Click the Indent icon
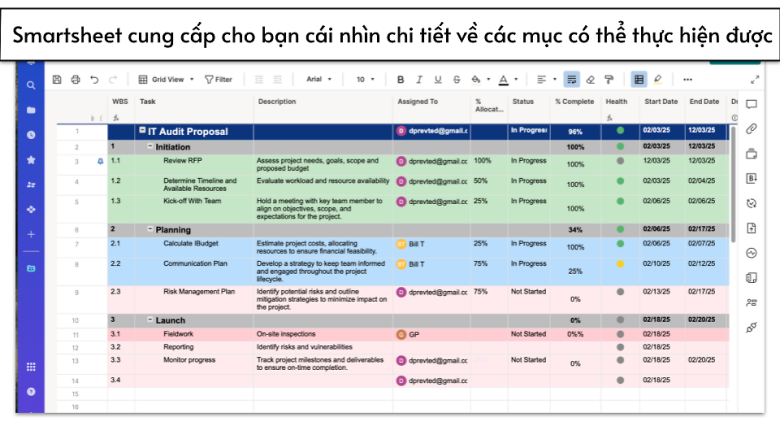The width and height of the screenshot is (780, 439). pos(278,80)
